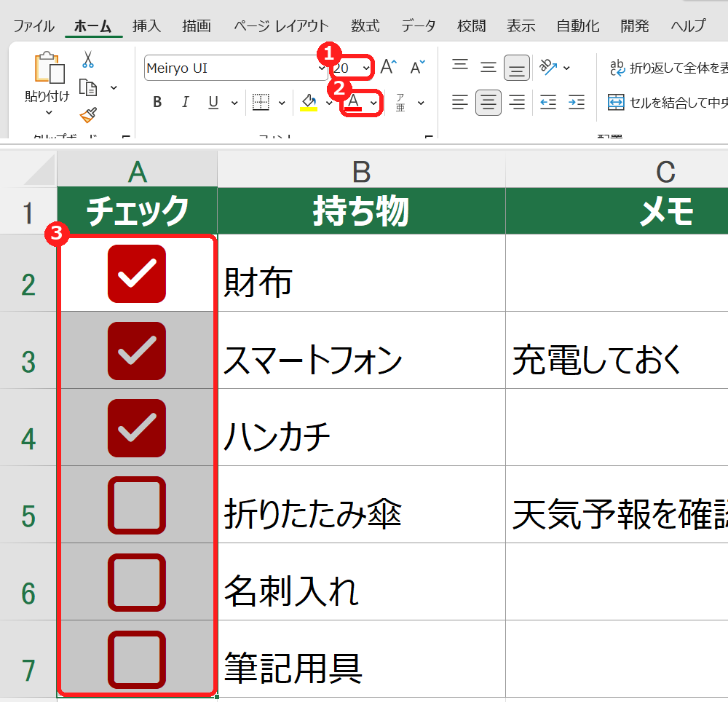This screenshot has width=728, height=702.
Task: Apply yellow fill color bucket
Action: tap(309, 102)
